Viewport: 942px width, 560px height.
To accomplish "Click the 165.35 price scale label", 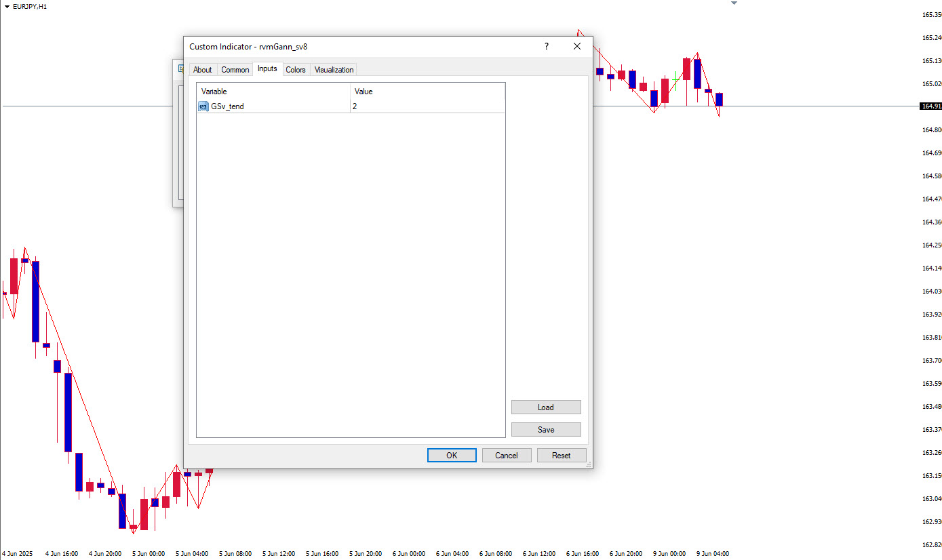I will point(932,15).
